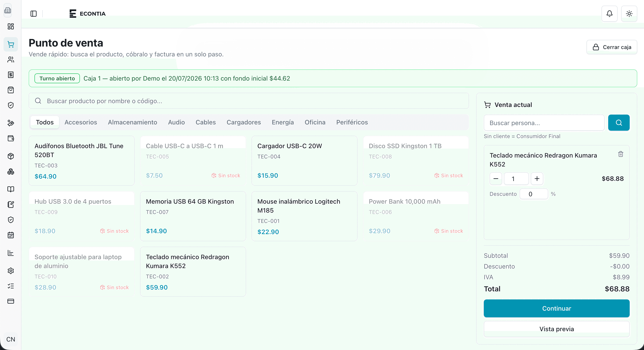Viewport: 644px width, 350px height.
Task: Open the wallet sidebar icon
Action: pos(11,138)
